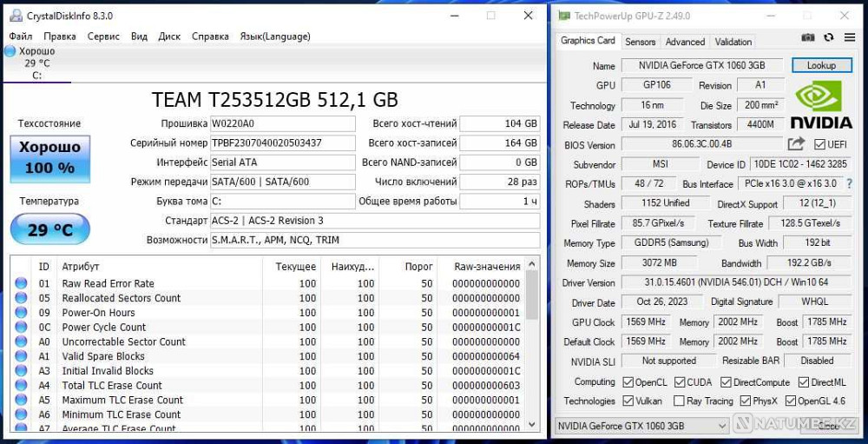Image resolution: width=868 pixels, height=444 pixels.
Task: Toggle OpenGL 4.6 checkbox
Action: pos(790,401)
